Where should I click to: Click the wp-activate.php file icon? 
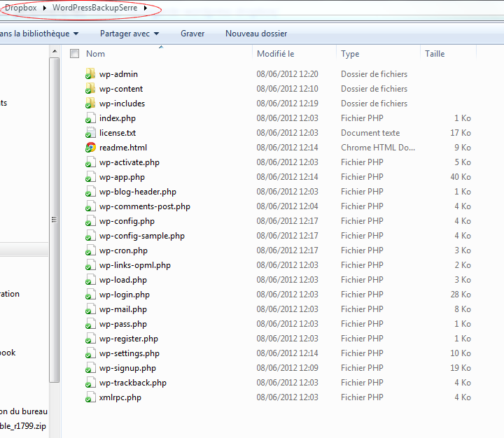pos(90,162)
